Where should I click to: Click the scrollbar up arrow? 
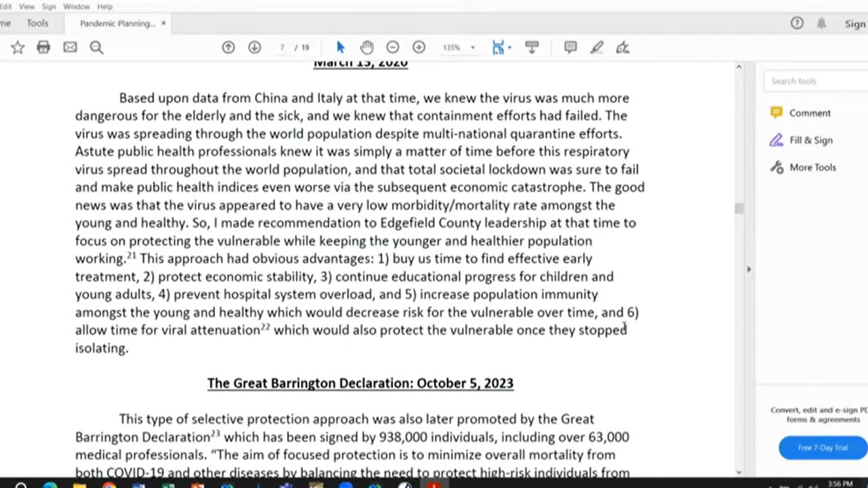tap(739, 66)
